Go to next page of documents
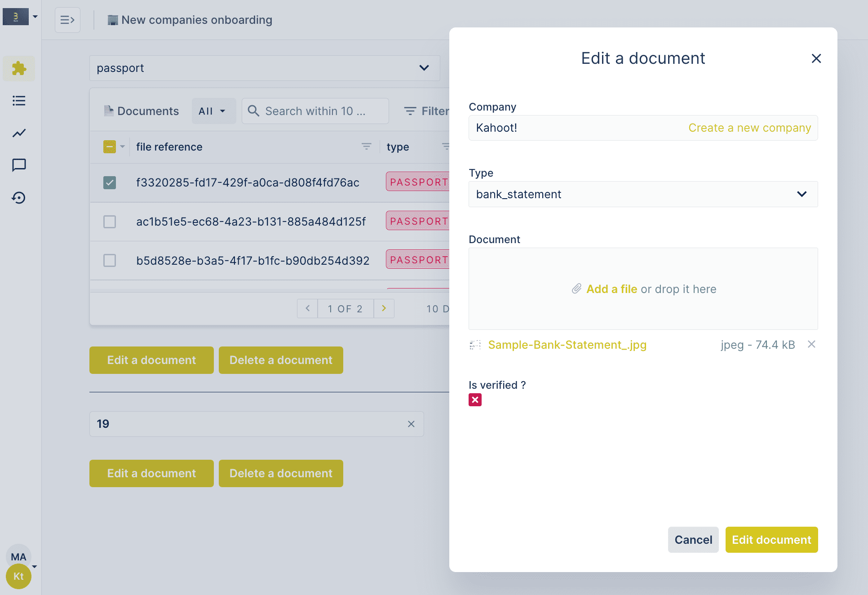Screen dimensions: 868x595 (384, 308)
